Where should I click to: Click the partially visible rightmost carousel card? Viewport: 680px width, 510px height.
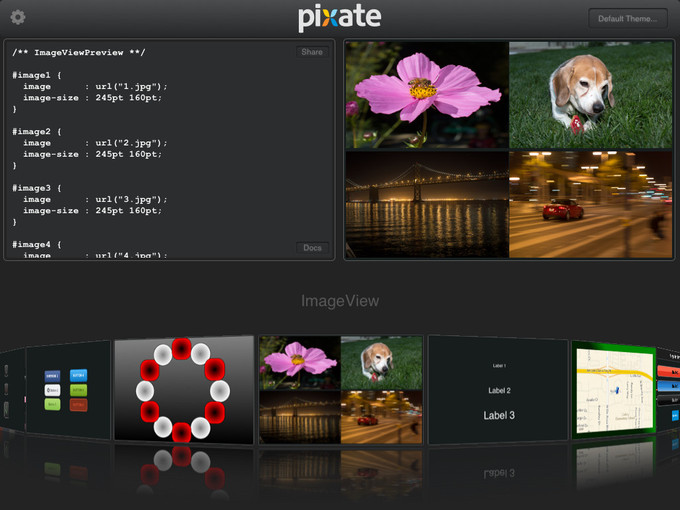pyautogui.click(x=669, y=389)
